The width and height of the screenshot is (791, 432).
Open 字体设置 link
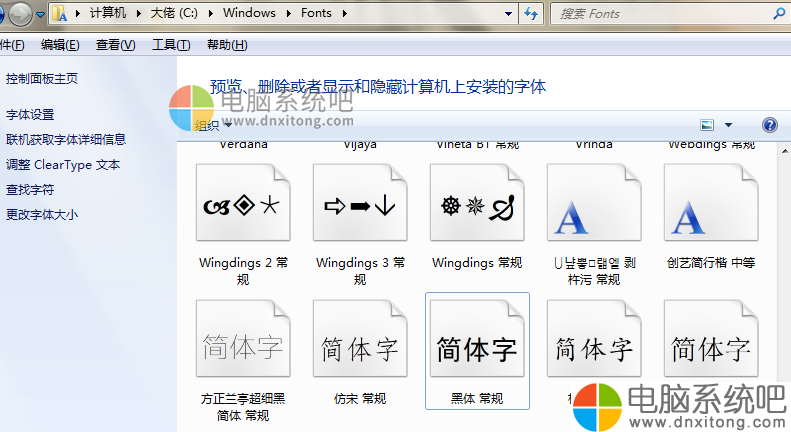tap(30, 115)
